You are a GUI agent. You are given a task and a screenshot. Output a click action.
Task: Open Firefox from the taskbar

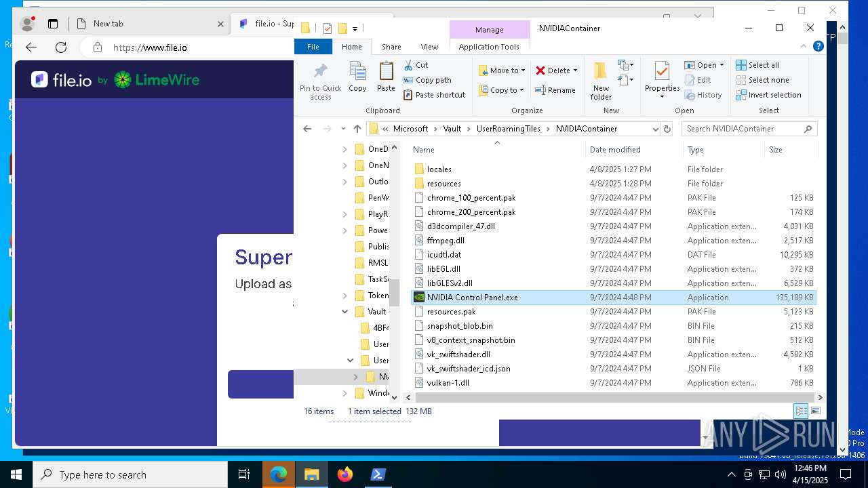344,474
